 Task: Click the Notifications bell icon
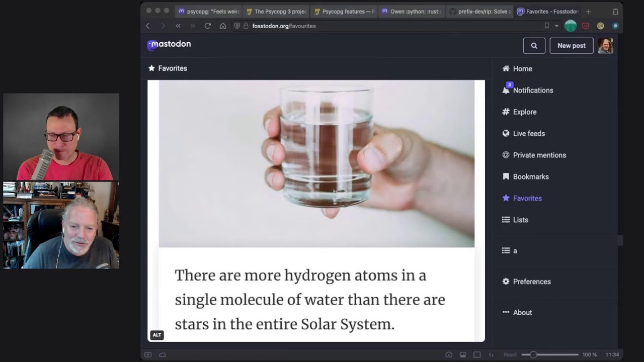[506, 90]
